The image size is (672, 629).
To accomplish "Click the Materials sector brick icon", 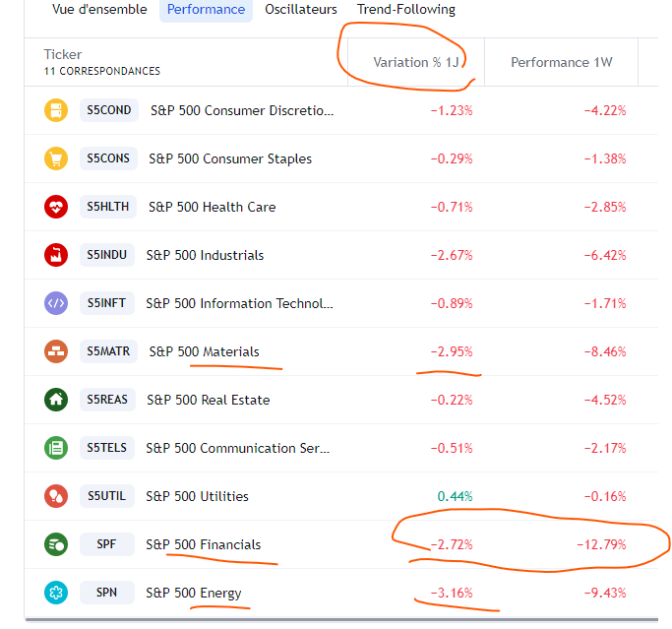I will point(56,351).
